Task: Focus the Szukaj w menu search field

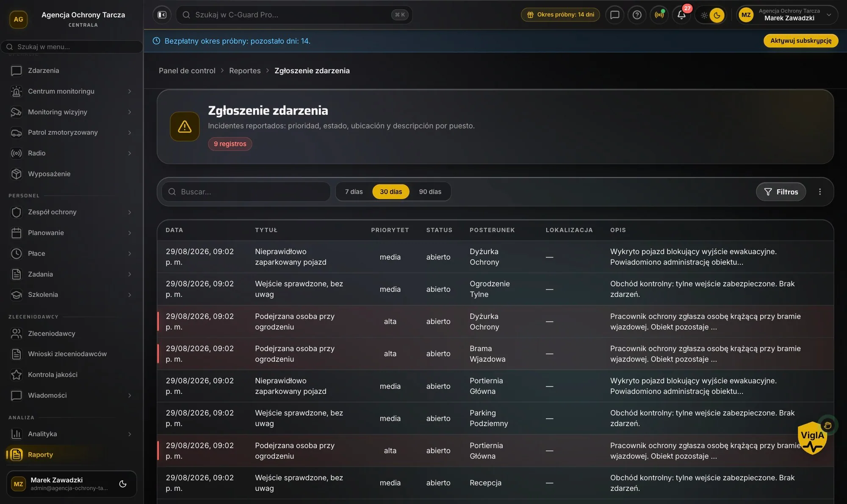Action: pos(72,47)
